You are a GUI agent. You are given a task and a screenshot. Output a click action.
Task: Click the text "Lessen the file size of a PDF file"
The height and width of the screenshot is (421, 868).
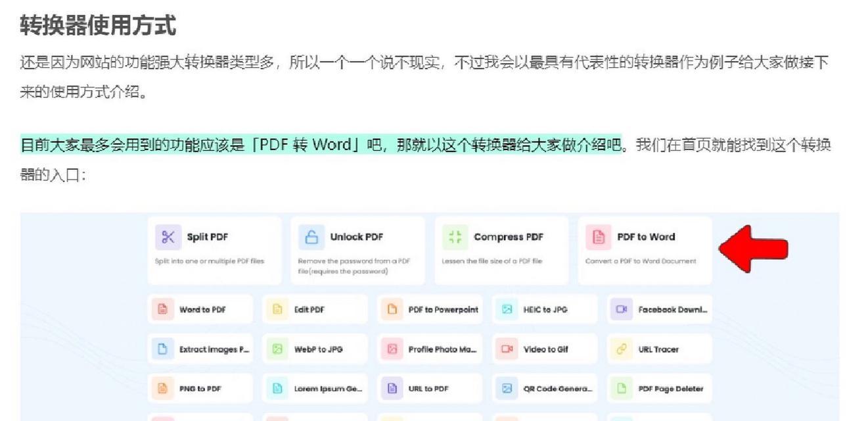[x=492, y=261]
